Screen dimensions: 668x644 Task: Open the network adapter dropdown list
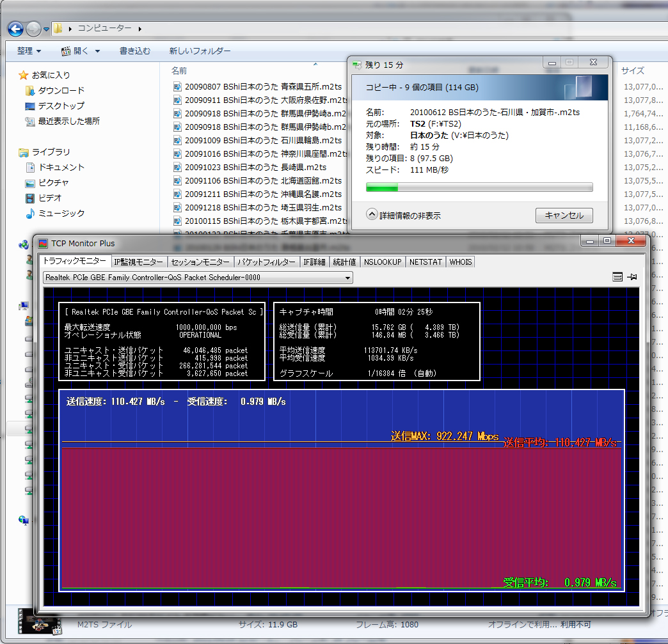(347, 278)
